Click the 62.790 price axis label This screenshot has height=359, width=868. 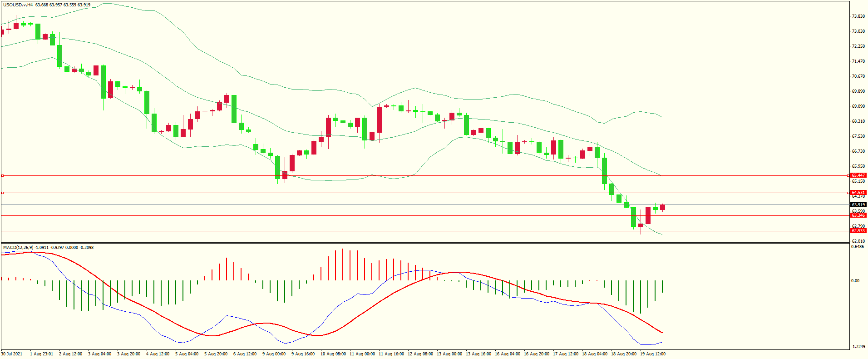tap(858, 226)
